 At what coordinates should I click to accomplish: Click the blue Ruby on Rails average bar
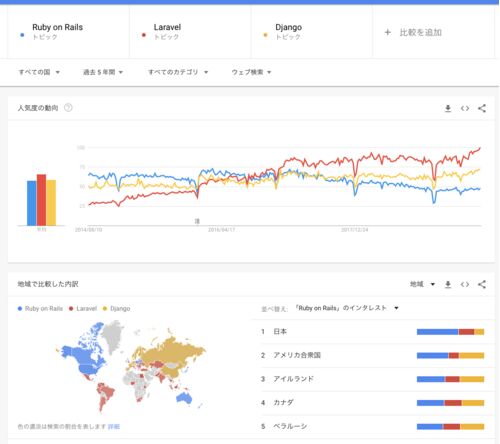pos(32,203)
